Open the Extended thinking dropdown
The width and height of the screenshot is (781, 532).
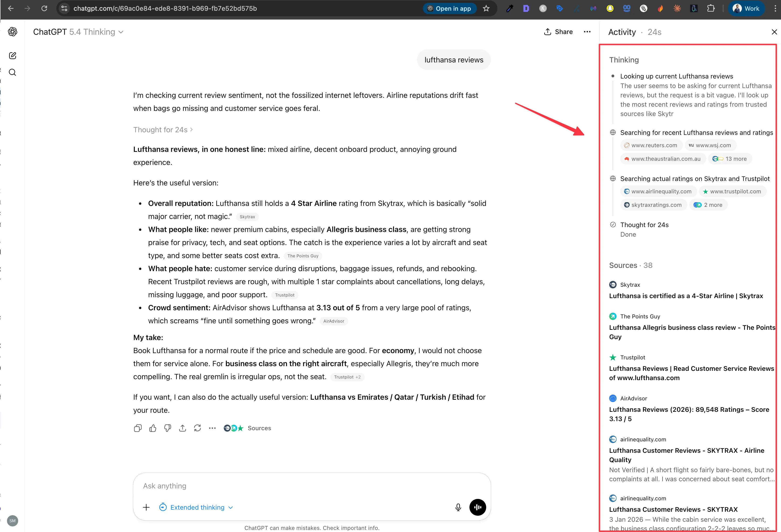pyautogui.click(x=197, y=507)
